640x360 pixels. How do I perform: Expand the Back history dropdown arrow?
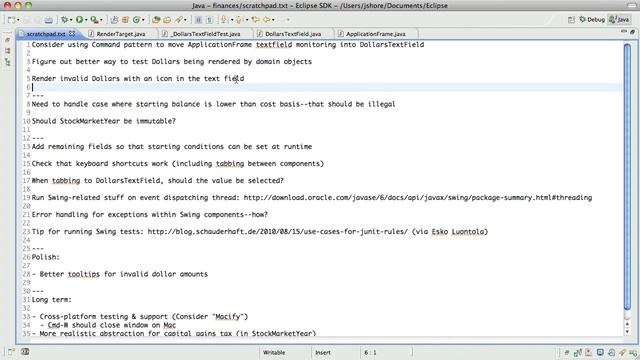273,20
